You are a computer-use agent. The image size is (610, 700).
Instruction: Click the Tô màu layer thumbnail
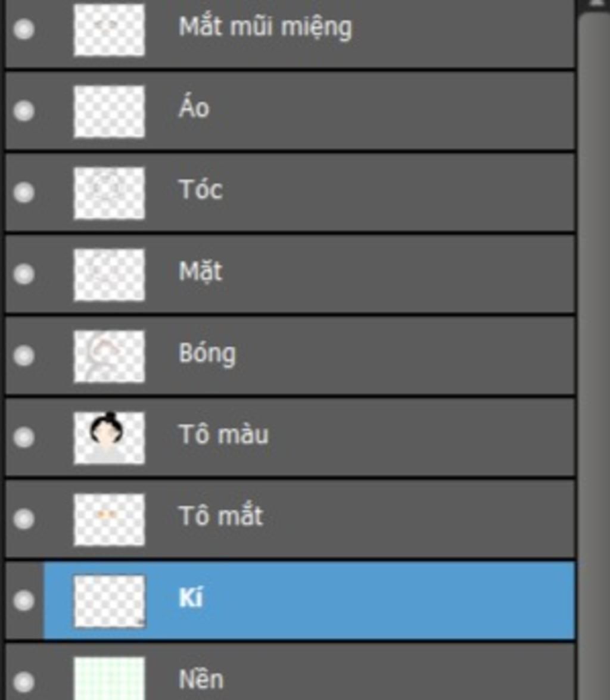click(109, 437)
